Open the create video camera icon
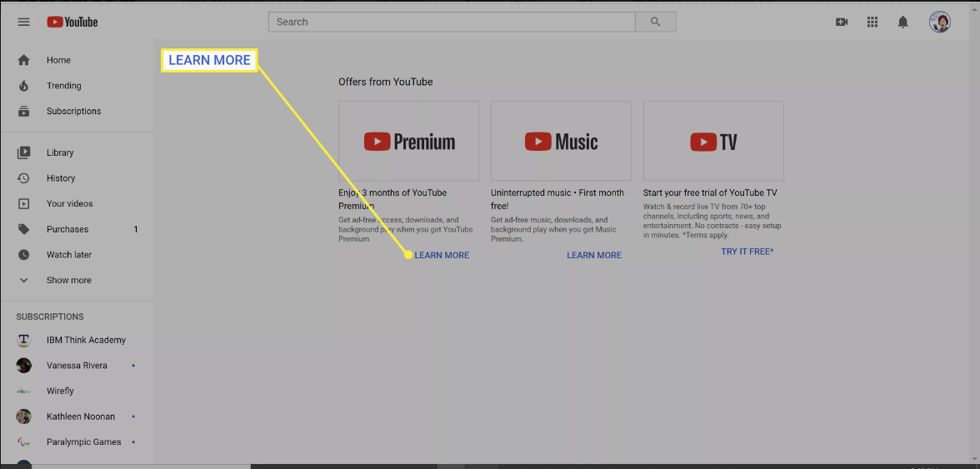 pyautogui.click(x=842, y=22)
